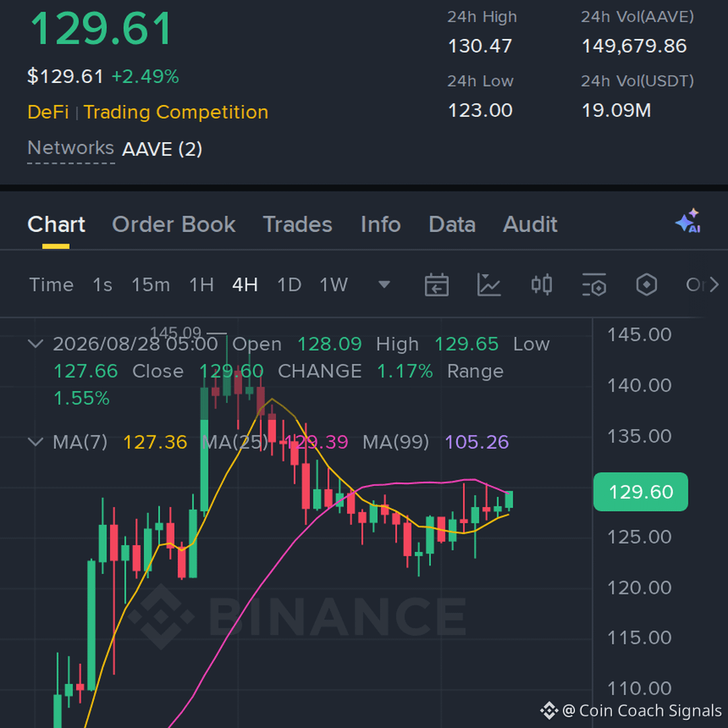Open the Audit tab
This screenshot has height=728, width=728.
pos(530,224)
